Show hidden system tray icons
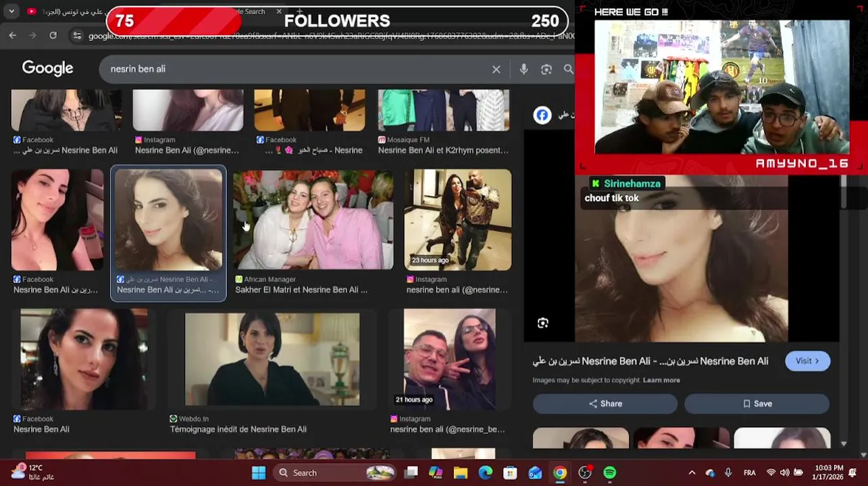Image resolution: width=868 pixels, height=486 pixels. [692, 473]
